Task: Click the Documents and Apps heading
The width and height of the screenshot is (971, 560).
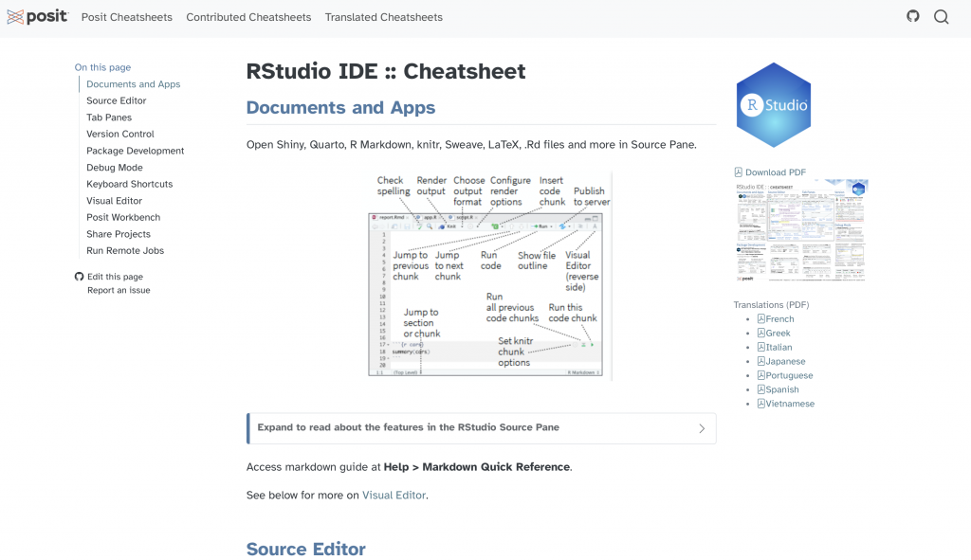Action: (x=340, y=108)
